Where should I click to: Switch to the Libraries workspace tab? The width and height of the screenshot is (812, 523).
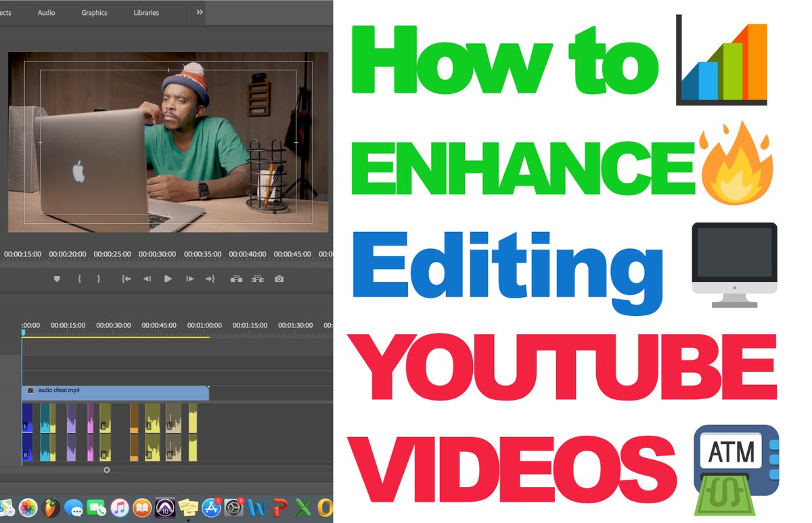pyautogui.click(x=146, y=13)
